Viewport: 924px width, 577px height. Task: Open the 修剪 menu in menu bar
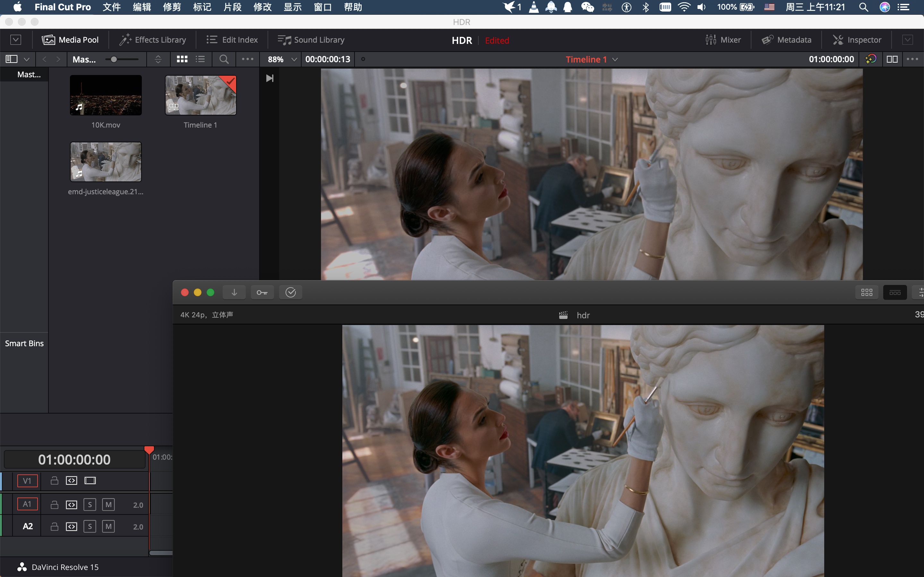pyautogui.click(x=172, y=7)
